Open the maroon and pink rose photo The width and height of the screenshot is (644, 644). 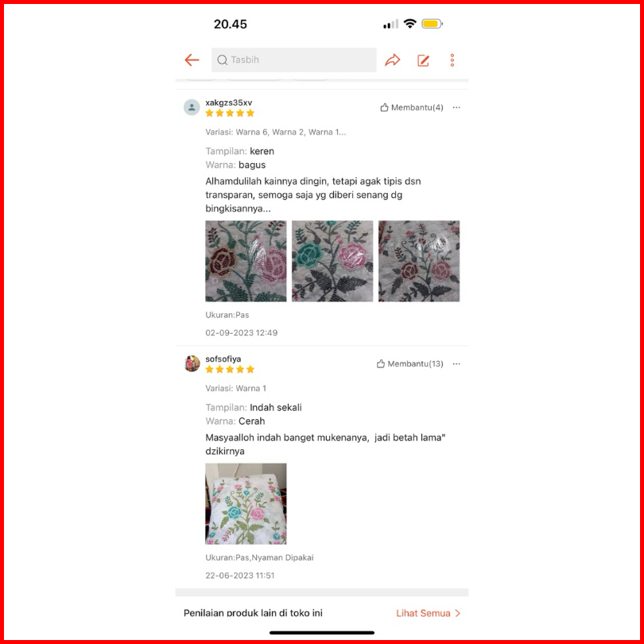tap(246, 262)
